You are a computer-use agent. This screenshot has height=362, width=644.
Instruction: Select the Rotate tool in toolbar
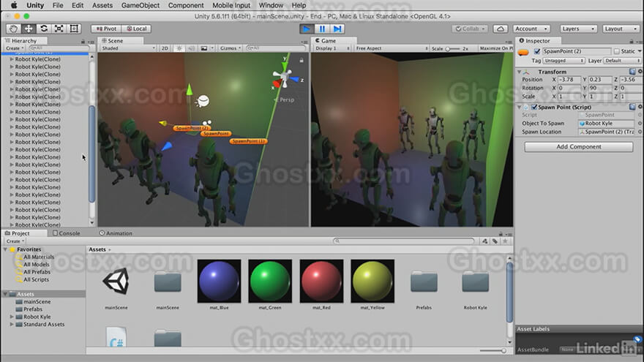coord(43,29)
